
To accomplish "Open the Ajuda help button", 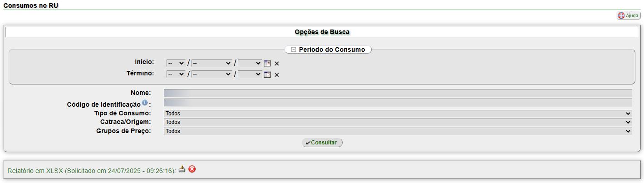I will tap(629, 15).
